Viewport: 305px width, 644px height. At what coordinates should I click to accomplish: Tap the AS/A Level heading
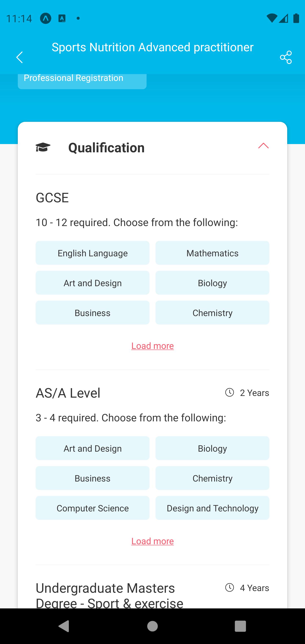[x=68, y=393]
